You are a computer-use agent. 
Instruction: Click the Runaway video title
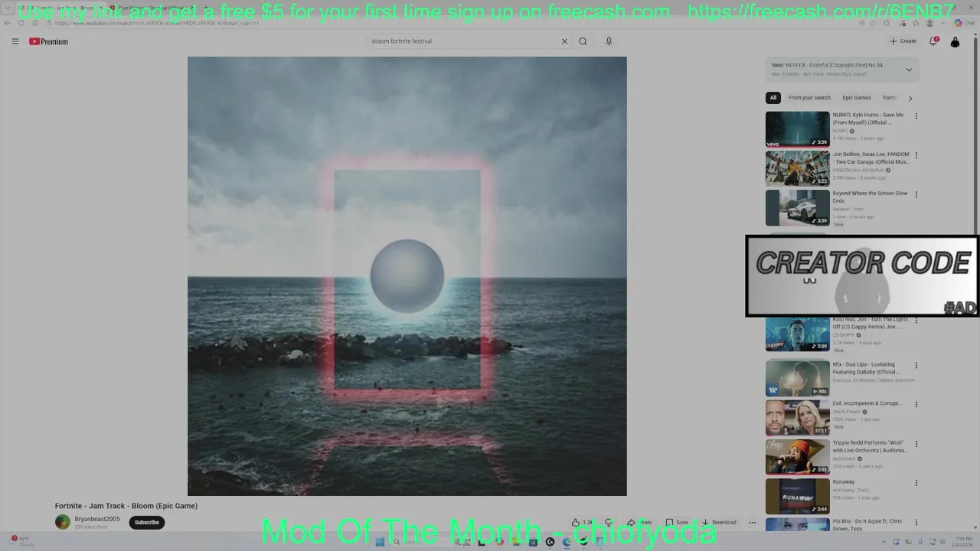coord(843,482)
